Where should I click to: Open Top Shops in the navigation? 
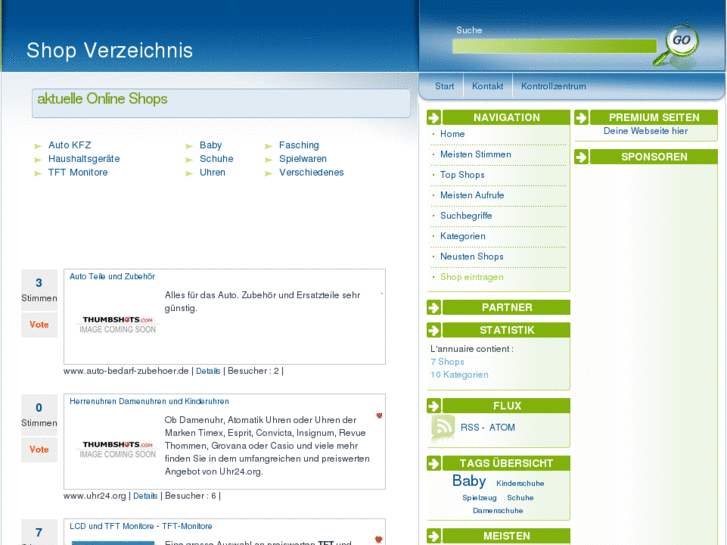(x=462, y=175)
